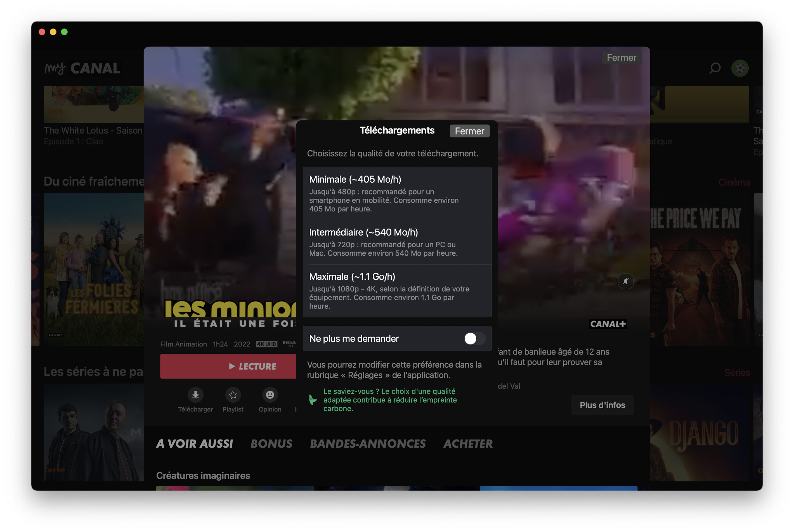Choose Intermédiaire (~540 Mo/h) quality

click(x=397, y=243)
